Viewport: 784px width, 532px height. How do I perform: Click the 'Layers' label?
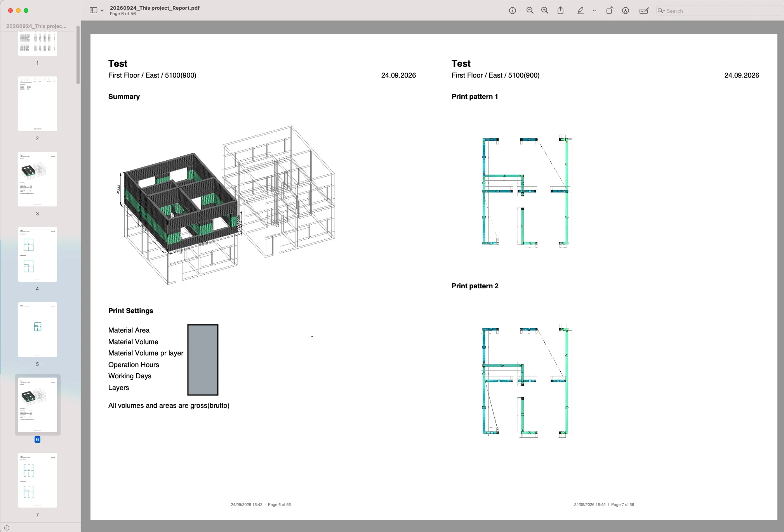tap(118, 388)
